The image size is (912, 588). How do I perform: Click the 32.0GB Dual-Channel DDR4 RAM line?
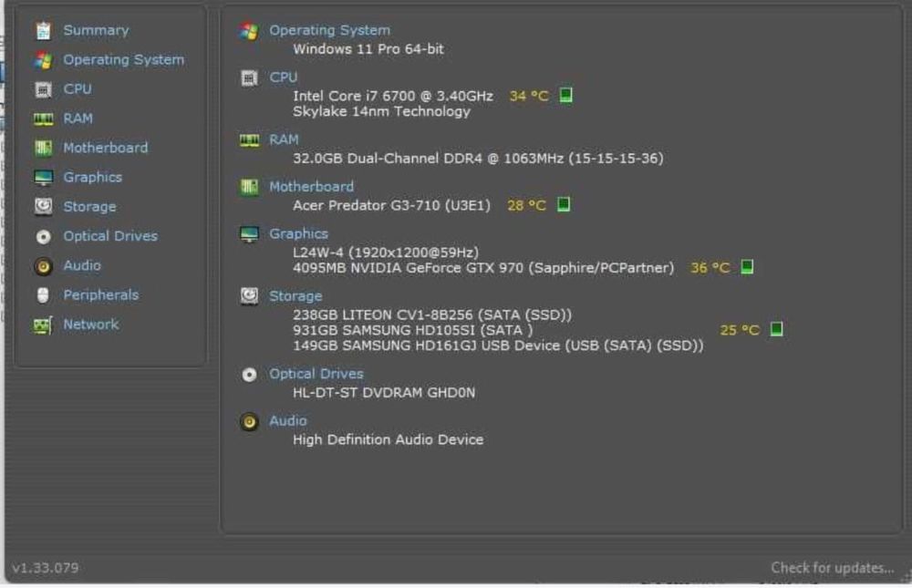click(x=478, y=159)
